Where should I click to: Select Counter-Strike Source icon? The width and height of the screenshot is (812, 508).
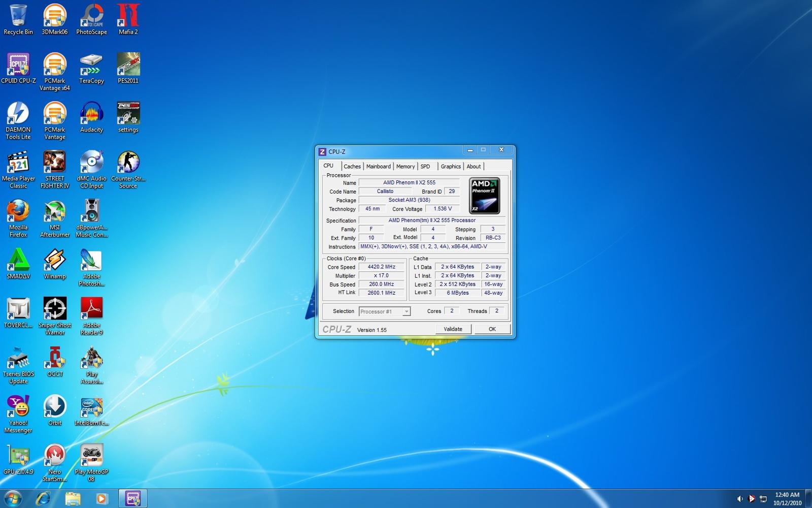coord(128,170)
